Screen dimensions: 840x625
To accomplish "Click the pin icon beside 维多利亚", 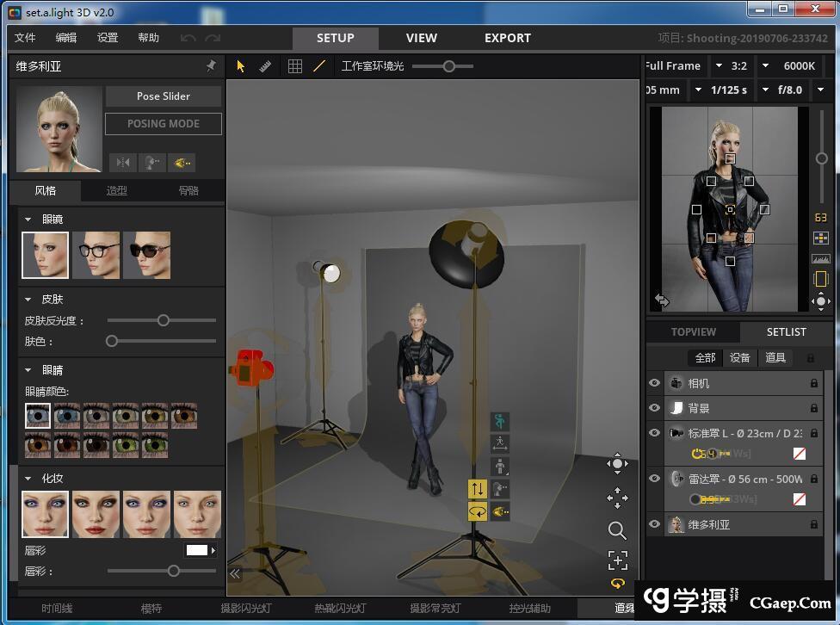I will [211, 66].
